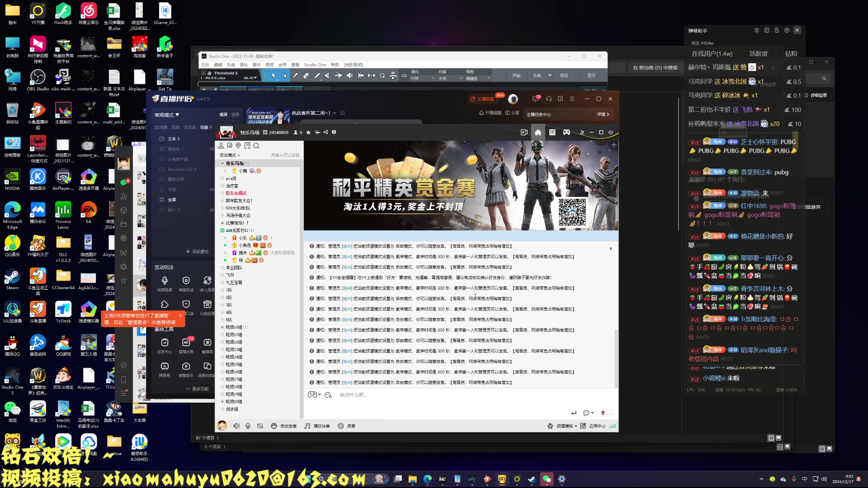Image resolution: width=868 pixels, height=488 pixels.
Task: Click the 开播提醒 bell button
Action: coord(490,113)
